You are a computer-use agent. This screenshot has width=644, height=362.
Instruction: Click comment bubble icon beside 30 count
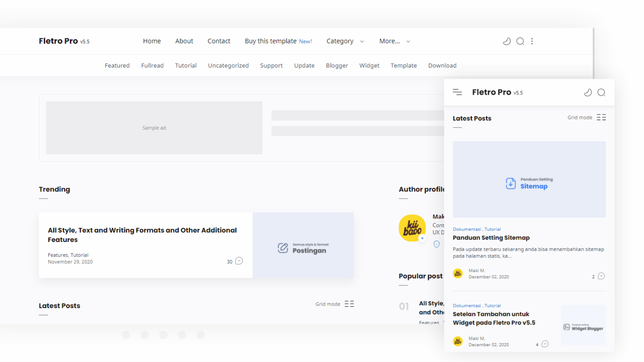click(239, 261)
